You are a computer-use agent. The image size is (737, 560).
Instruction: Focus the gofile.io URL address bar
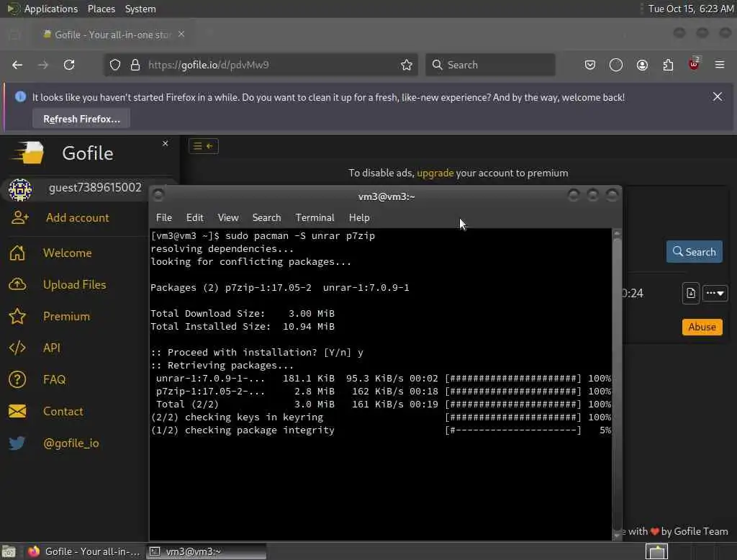pos(261,65)
